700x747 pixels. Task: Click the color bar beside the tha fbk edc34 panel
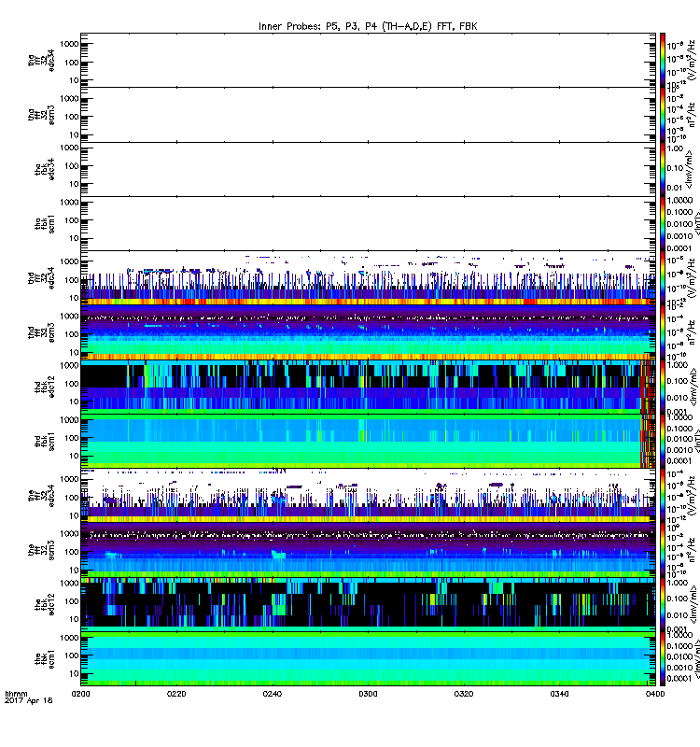click(663, 169)
